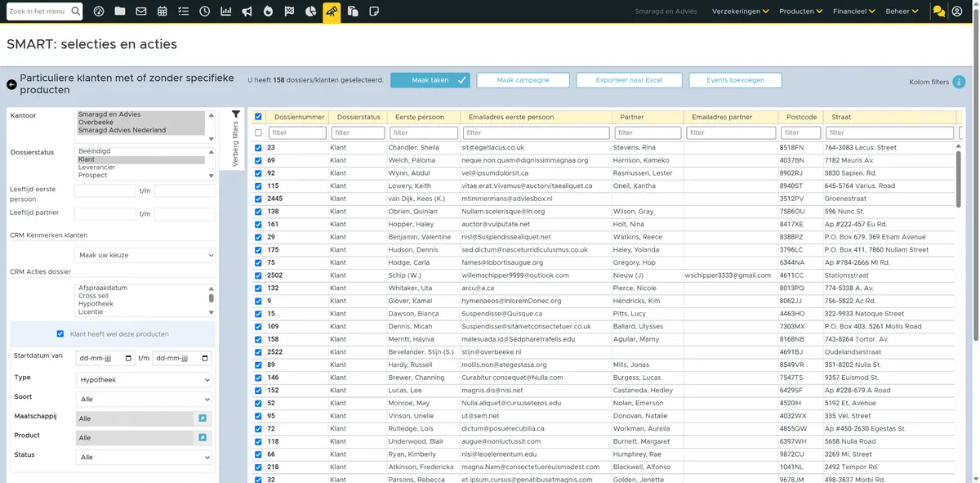980x483 pixels.
Task: Uncheck the row checkbox for dossier 2445
Action: click(259, 199)
